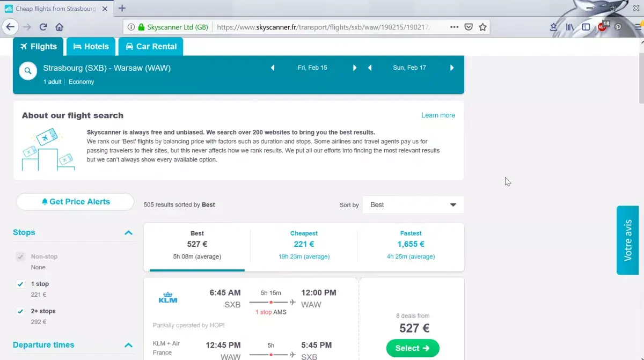Click the search magnifier icon
Viewport: 644px width, 360px height.
point(28,71)
